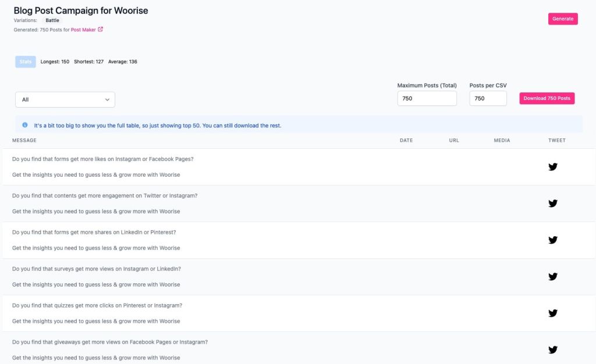Click Download 750 Posts button
The height and width of the screenshot is (364, 596).
(x=547, y=98)
